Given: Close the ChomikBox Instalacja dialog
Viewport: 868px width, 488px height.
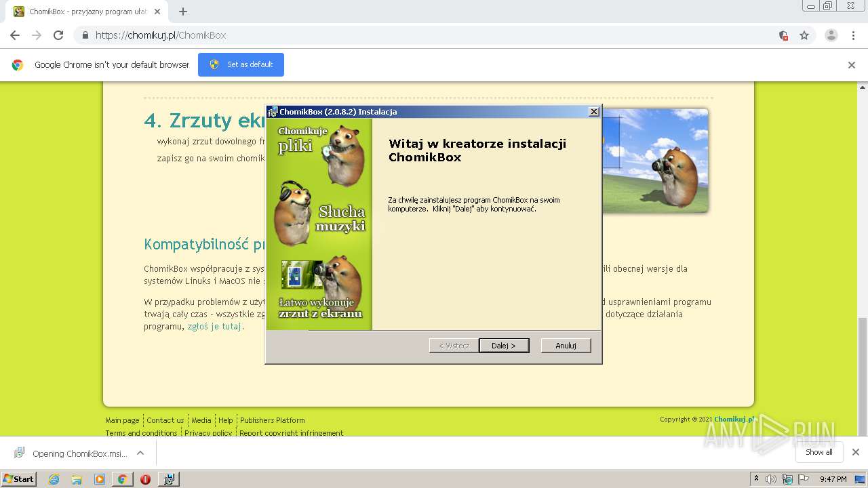Looking at the screenshot, I should pyautogui.click(x=594, y=112).
